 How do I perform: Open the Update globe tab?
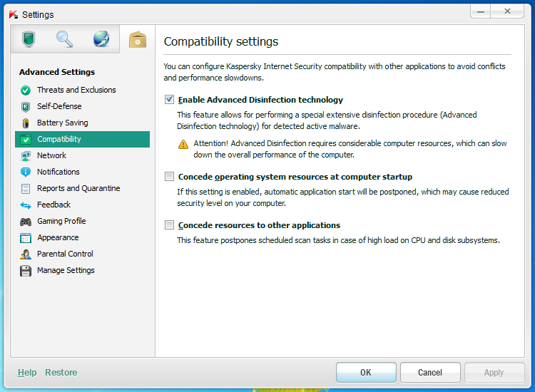tap(101, 39)
